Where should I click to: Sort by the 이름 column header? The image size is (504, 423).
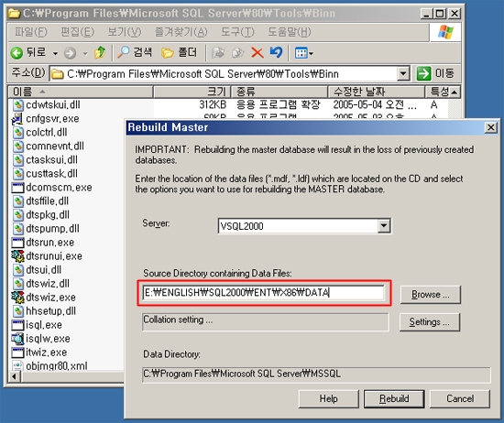coord(81,92)
